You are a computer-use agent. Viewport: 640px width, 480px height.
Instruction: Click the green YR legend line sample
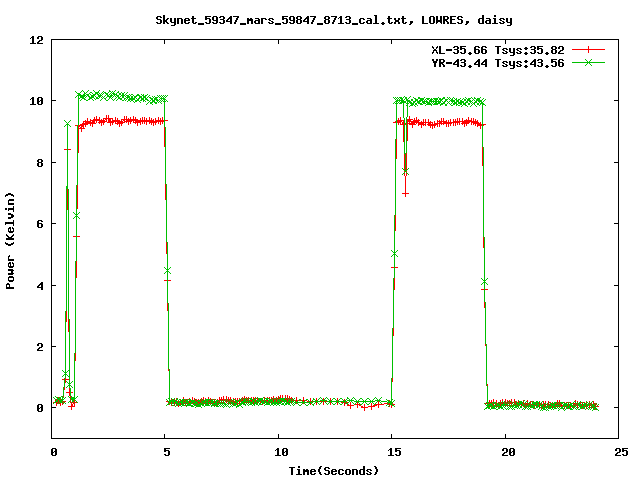pos(588,62)
